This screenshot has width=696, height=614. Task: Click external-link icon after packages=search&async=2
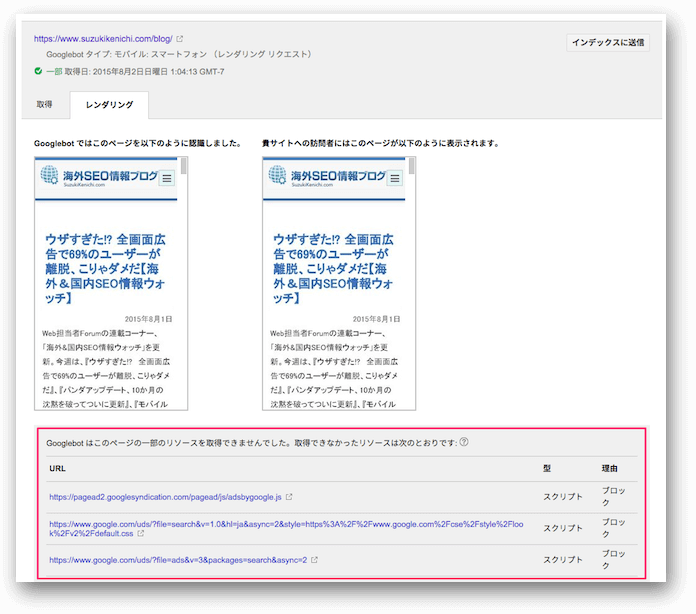click(x=314, y=560)
